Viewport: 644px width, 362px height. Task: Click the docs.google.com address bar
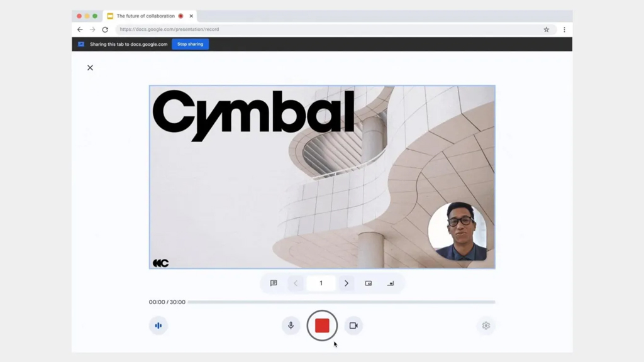[x=336, y=30]
